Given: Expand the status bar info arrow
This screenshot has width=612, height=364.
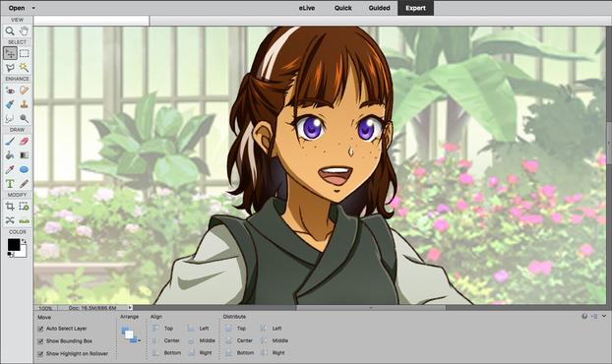Looking at the screenshot, I should (x=130, y=307).
